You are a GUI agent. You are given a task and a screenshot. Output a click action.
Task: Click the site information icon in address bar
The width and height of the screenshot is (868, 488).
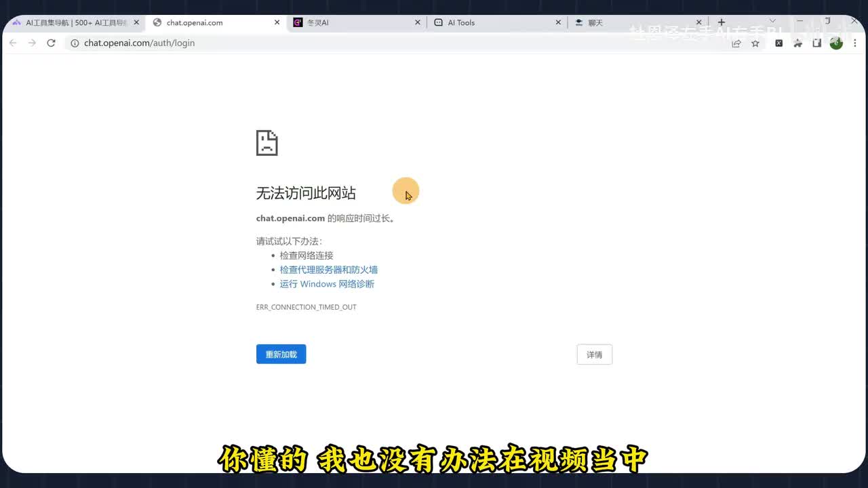[75, 43]
